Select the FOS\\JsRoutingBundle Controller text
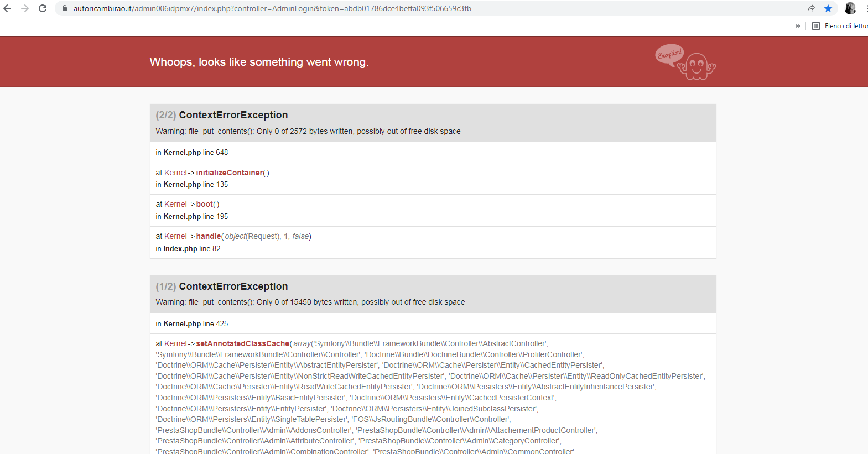 [x=432, y=419]
